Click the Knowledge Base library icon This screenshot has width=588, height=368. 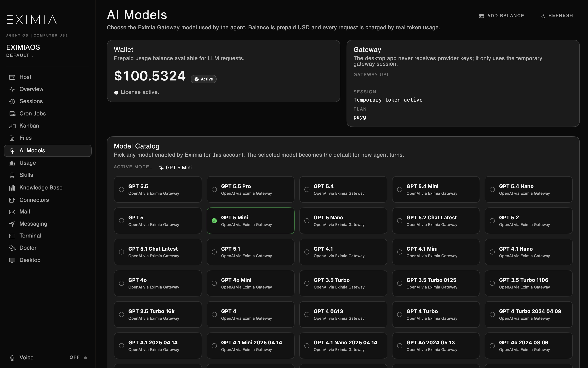(x=12, y=188)
